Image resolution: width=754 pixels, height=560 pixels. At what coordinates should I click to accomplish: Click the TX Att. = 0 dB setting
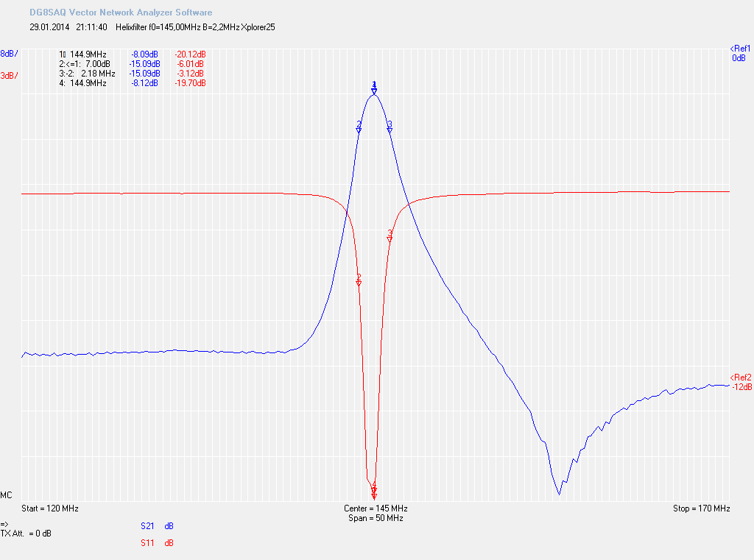26,533
